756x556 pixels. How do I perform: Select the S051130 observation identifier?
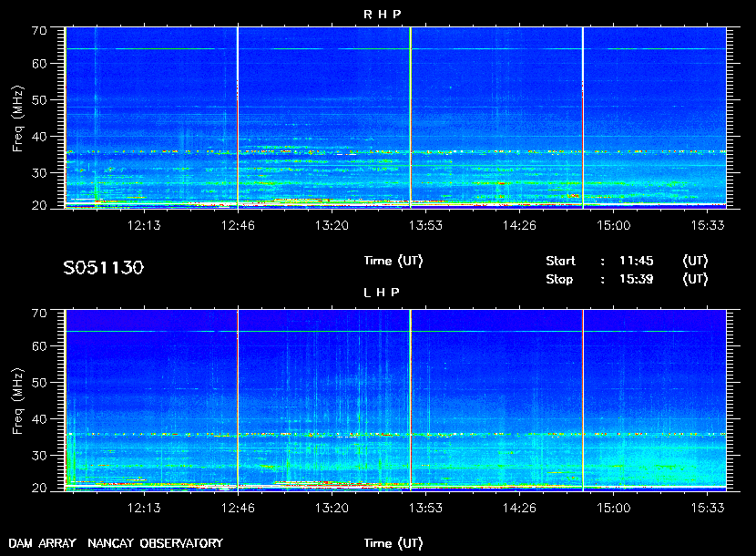click(x=103, y=268)
